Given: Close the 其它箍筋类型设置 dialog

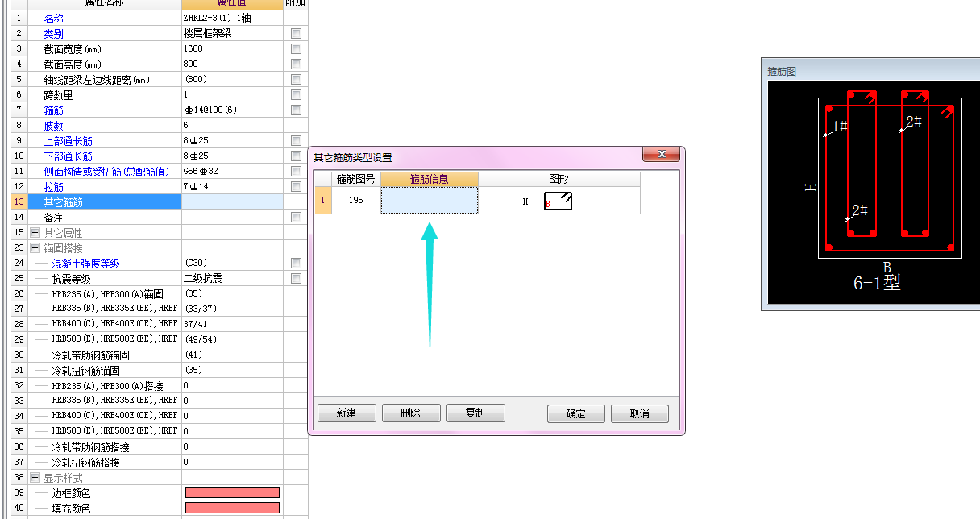Looking at the screenshot, I should pyautogui.click(x=662, y=154).
